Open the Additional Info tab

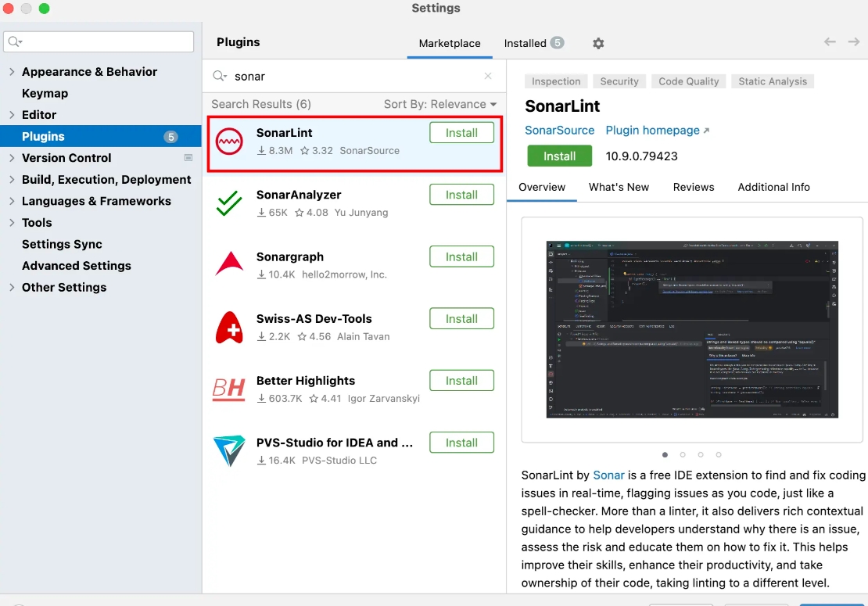773,187
